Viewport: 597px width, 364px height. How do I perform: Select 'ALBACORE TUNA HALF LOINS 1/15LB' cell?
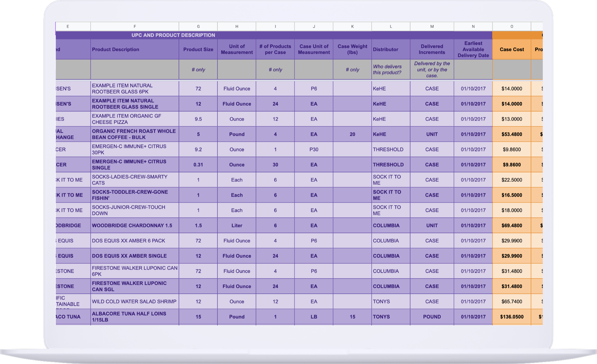pyautogui.click(x=135, y=317)
